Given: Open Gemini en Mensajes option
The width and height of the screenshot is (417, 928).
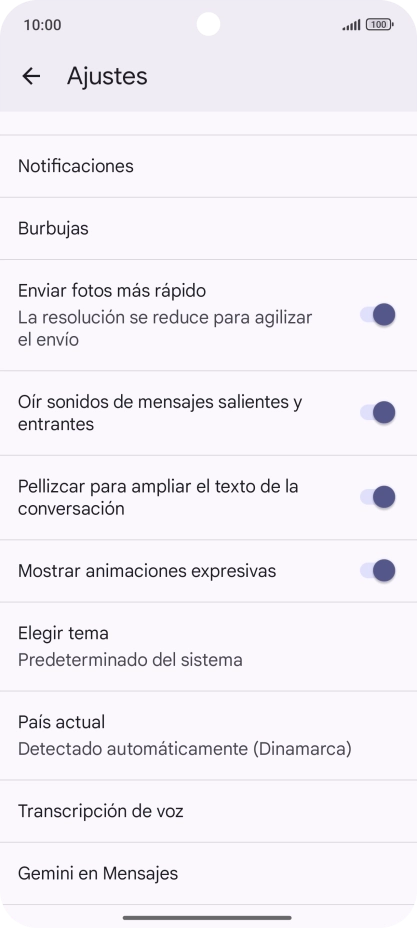Looking at the screenshot, I should [x=208, y=874].
